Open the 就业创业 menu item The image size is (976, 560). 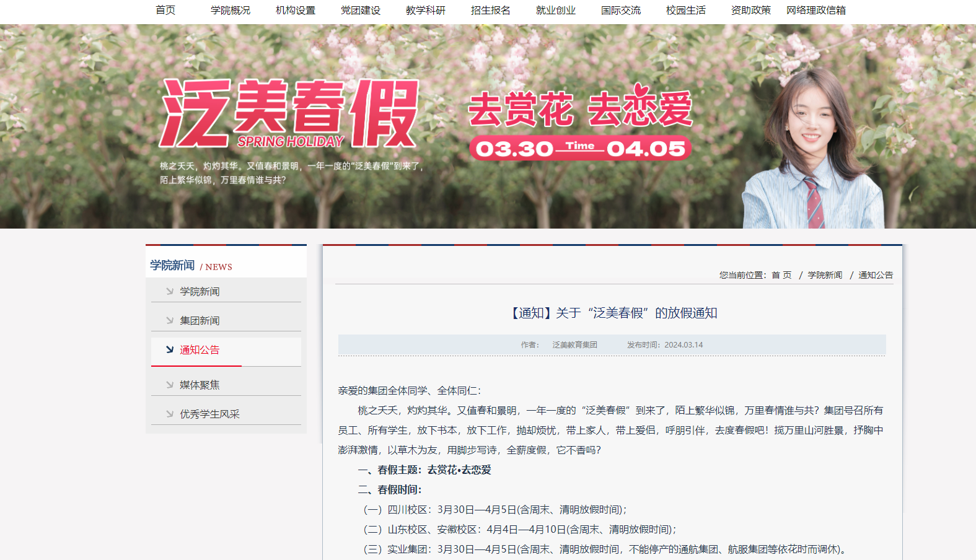(556, 10)
